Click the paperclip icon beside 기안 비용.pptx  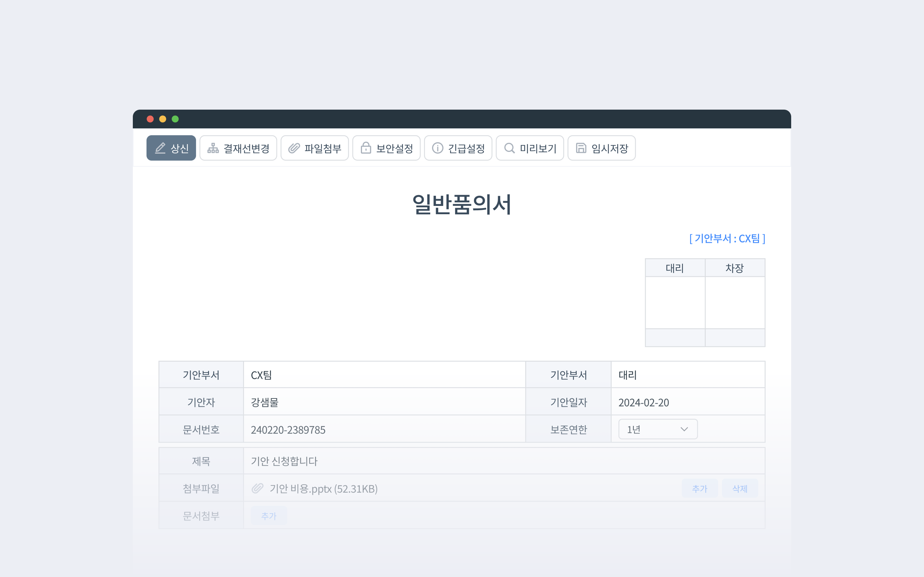pos(257,488)
